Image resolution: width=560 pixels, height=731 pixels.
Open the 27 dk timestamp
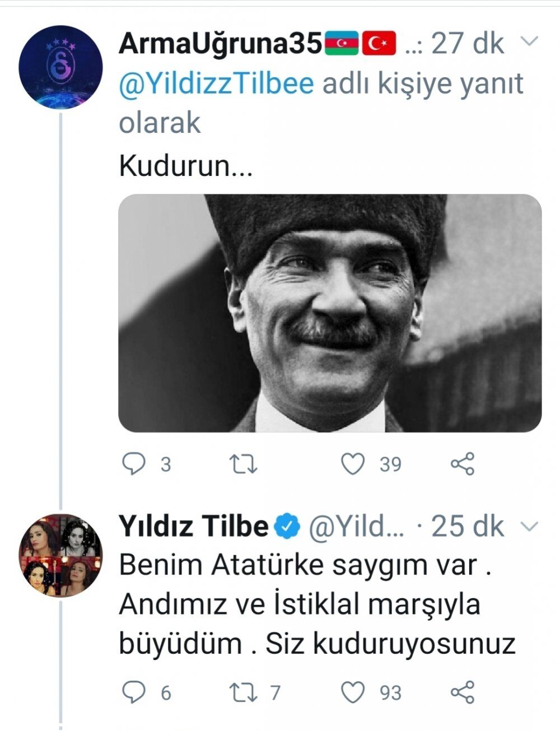pos(468,43)
